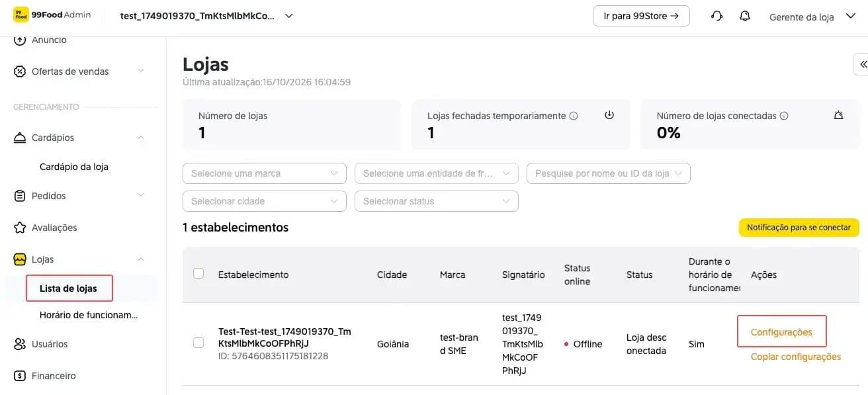Collapse the panel with the double-arrow icon
Screen dimensions: 868x395
pyautogui.click(x=863, y=64)
